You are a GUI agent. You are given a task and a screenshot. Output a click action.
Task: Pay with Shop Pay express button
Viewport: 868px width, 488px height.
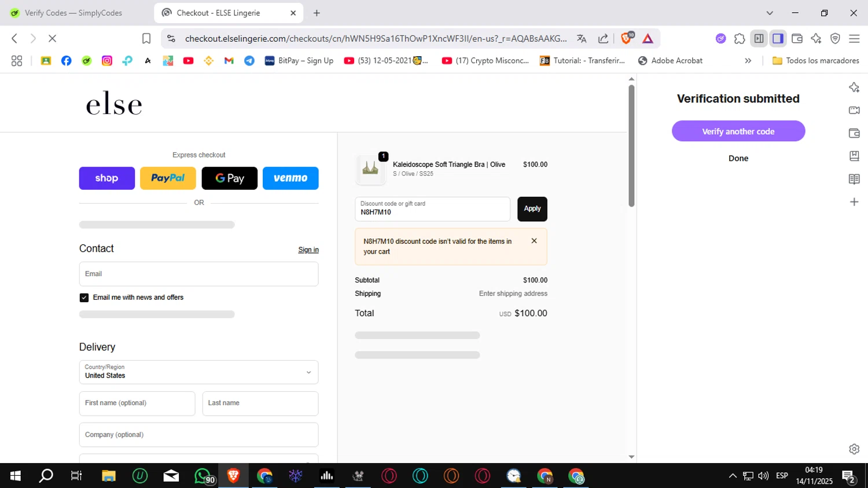107,178
